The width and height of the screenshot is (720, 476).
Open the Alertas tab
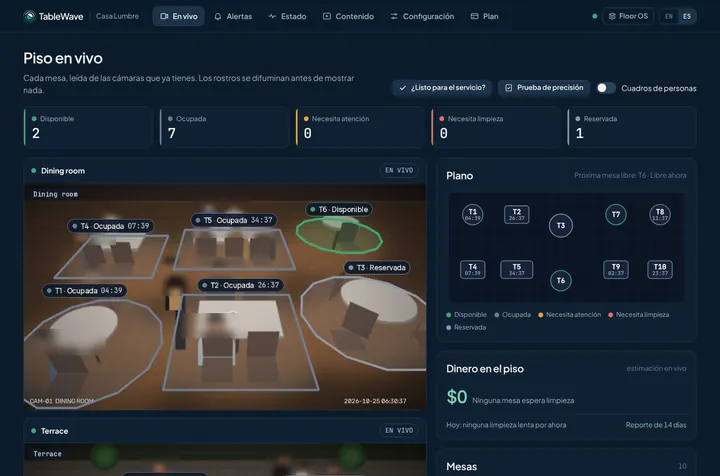pyautogui.click(x=233, y=17)
